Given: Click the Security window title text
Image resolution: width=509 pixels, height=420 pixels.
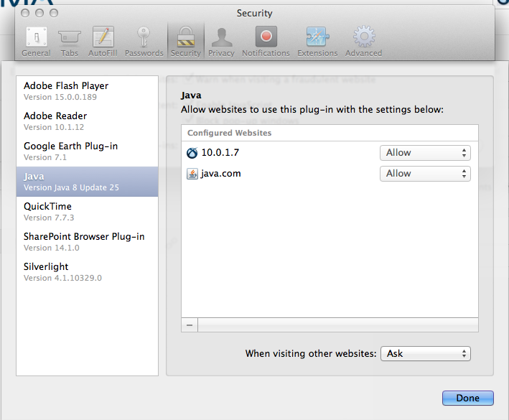Looking at the screenshot, I should coord(254,14).
